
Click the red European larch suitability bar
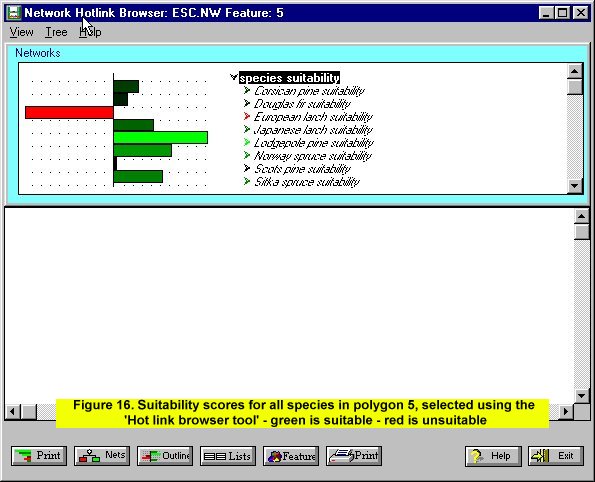69,112
